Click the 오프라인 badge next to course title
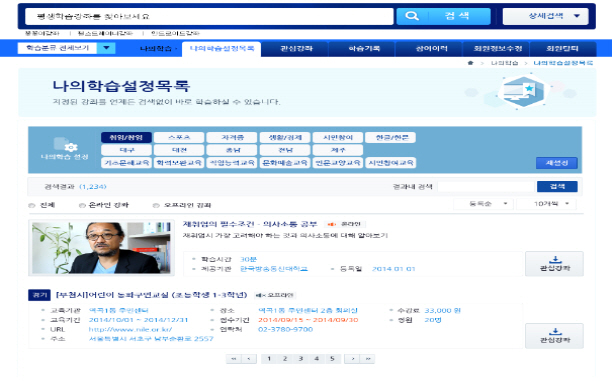This screenshot has height=381, width=612. (x=274, y=295)
